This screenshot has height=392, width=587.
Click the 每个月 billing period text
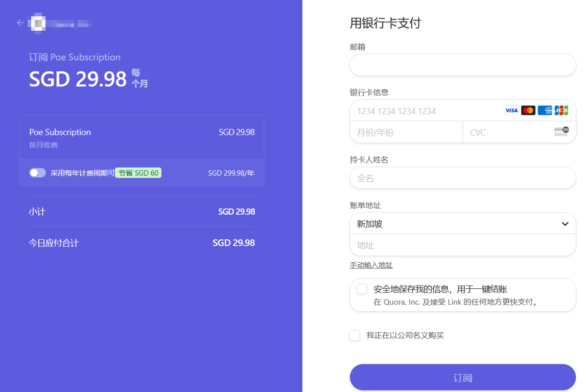click(139, 78)
